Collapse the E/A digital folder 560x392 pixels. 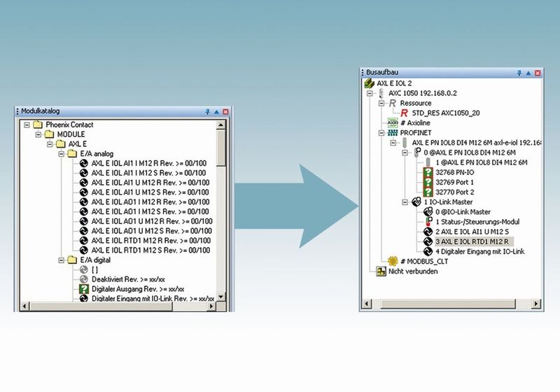pos(61,260)
